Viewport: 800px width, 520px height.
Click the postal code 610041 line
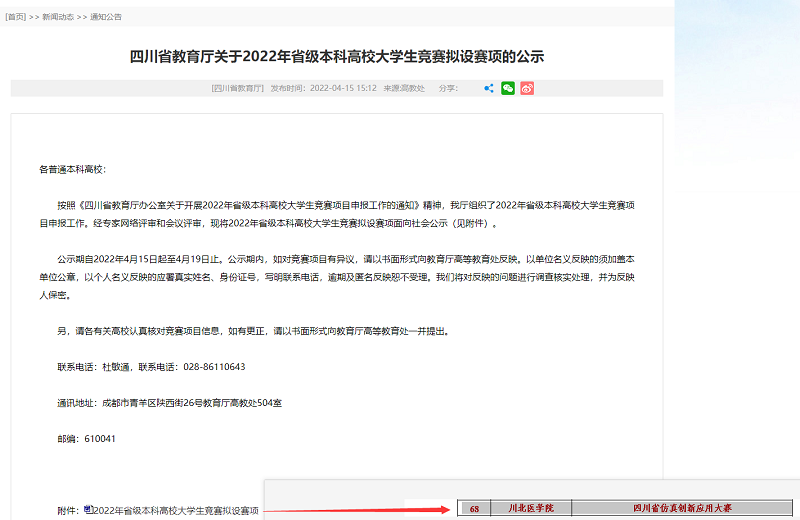point(87,439)
